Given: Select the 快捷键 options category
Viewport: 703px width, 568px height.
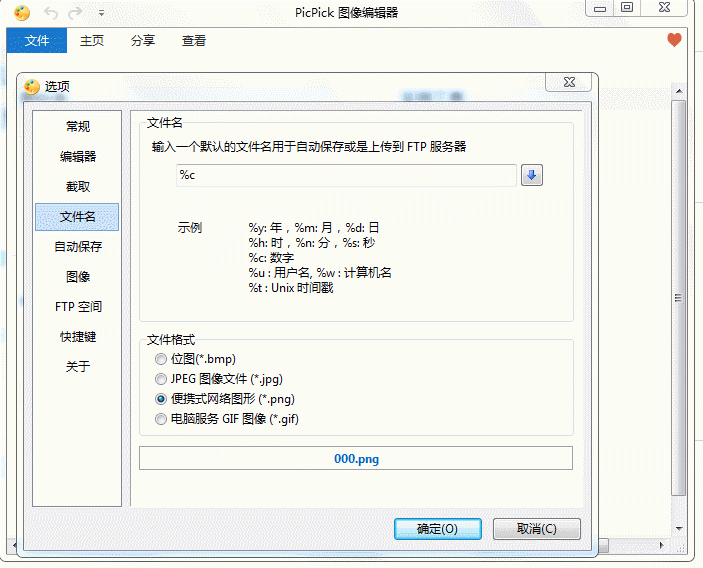Looking at the screenshot, I should click(x=78, y=337).
